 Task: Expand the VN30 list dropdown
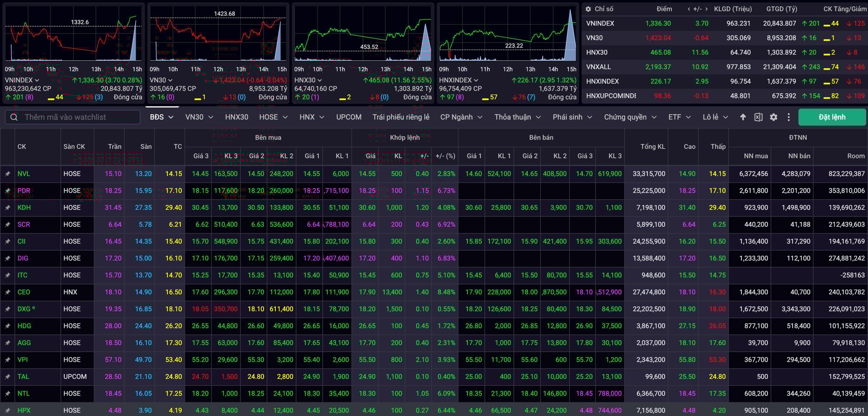(199, 117)
